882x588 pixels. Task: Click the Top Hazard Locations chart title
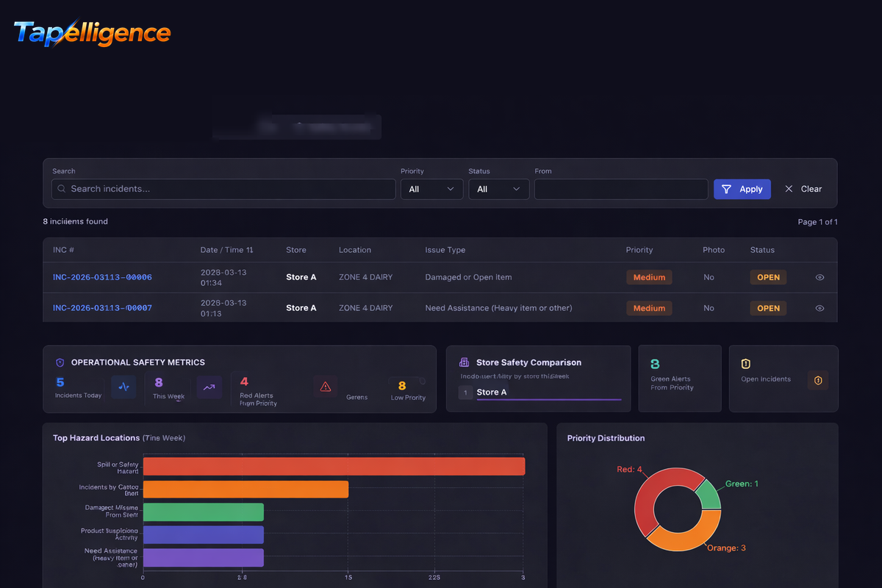coord(119,438)
